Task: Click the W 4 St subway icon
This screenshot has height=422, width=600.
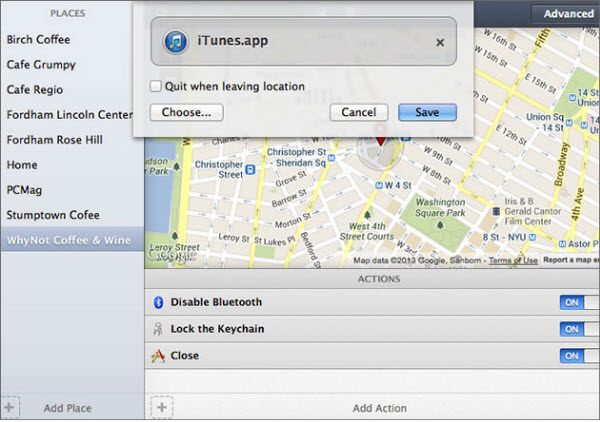Action: [x=379, y=186]
